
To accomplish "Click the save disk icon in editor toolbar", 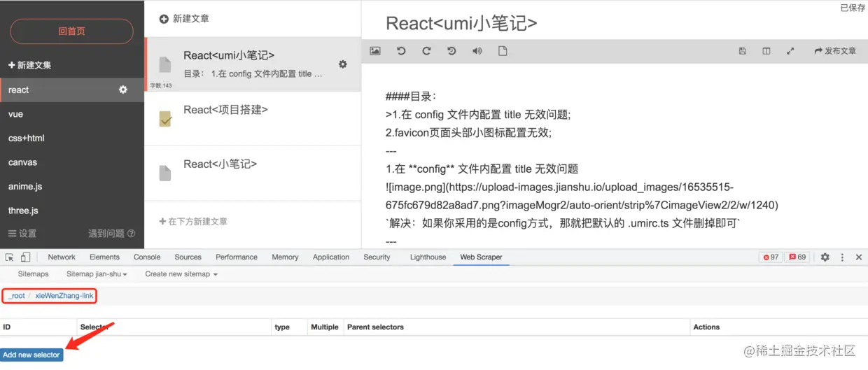I will pos(743,51).
